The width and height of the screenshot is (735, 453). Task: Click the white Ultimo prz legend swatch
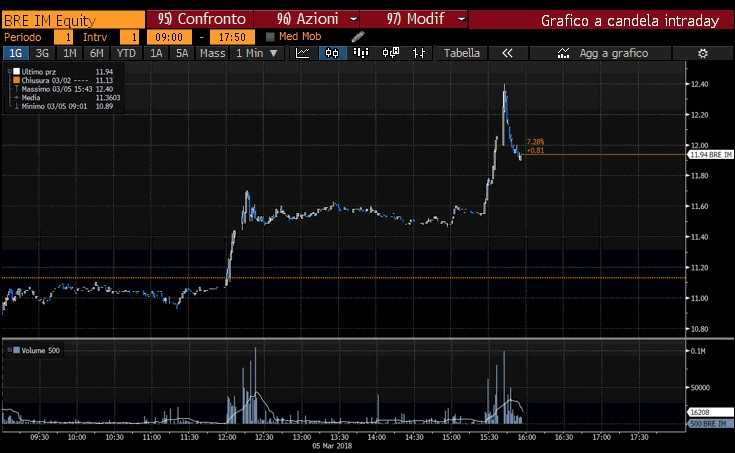click(16, 72)
